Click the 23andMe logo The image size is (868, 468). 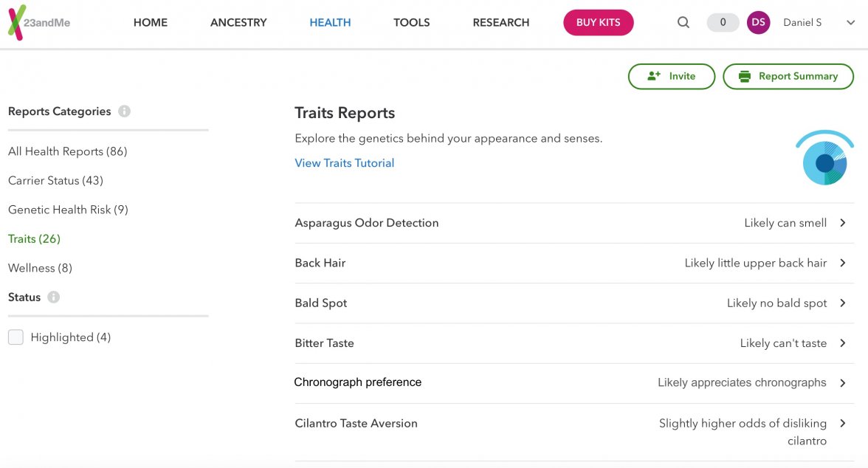click(x=38, y=22)
